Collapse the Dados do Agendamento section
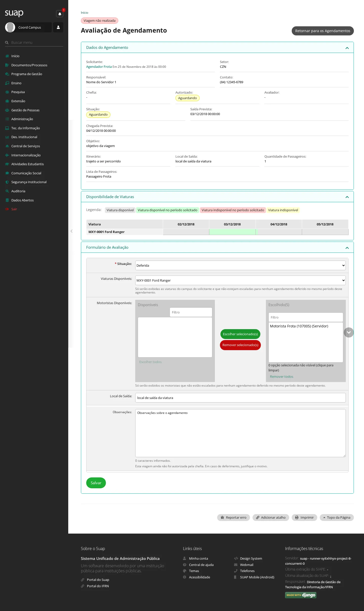The width and height of the screenshot is (364, 611). point(347,48)
